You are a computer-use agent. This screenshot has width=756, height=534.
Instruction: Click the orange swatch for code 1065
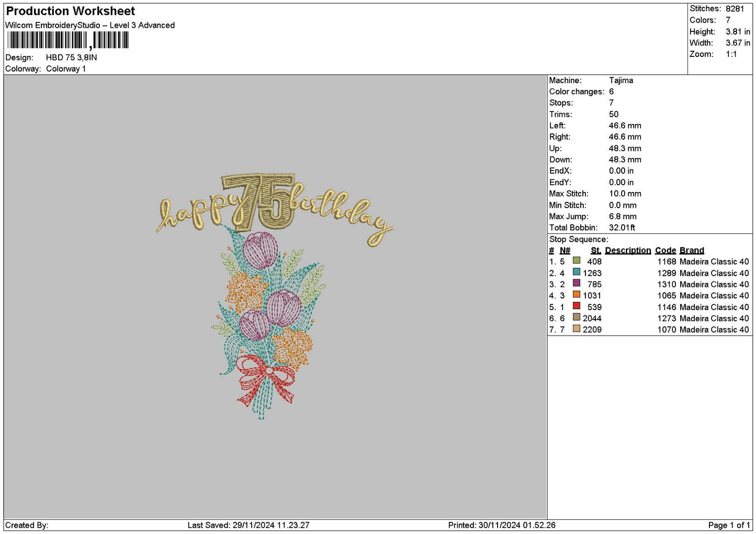577,294
